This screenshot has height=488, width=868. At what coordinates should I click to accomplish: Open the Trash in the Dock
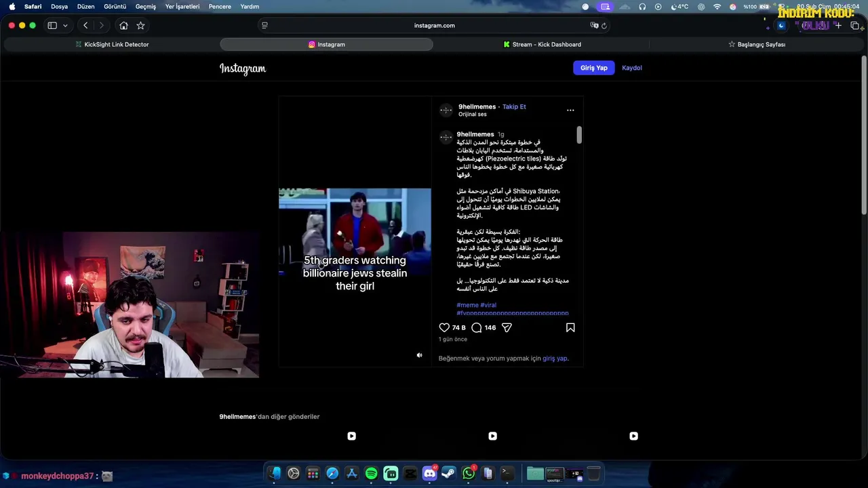click(x=594, y=474)
